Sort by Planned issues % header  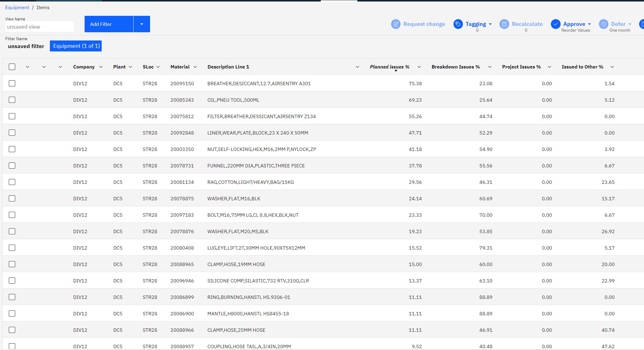390,67
